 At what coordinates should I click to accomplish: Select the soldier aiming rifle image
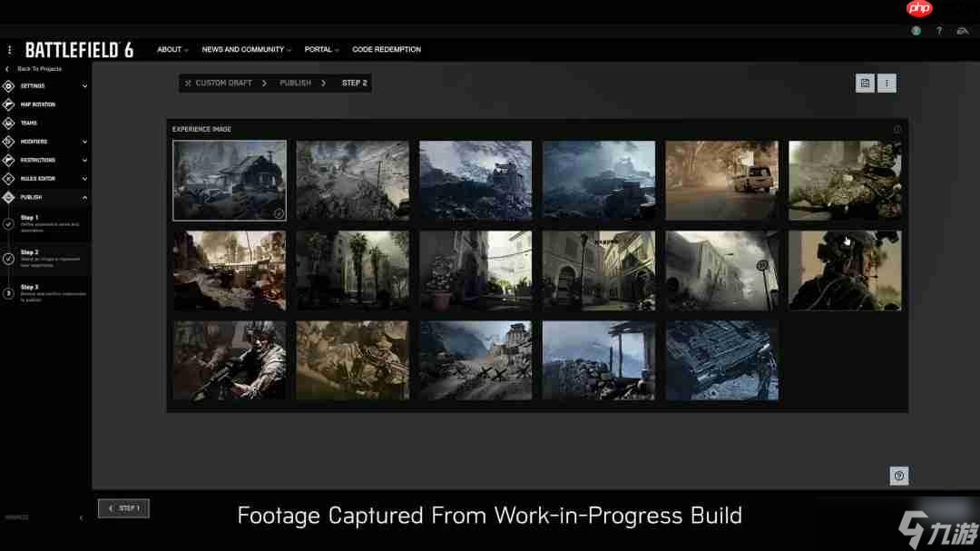tap(230, 360)
